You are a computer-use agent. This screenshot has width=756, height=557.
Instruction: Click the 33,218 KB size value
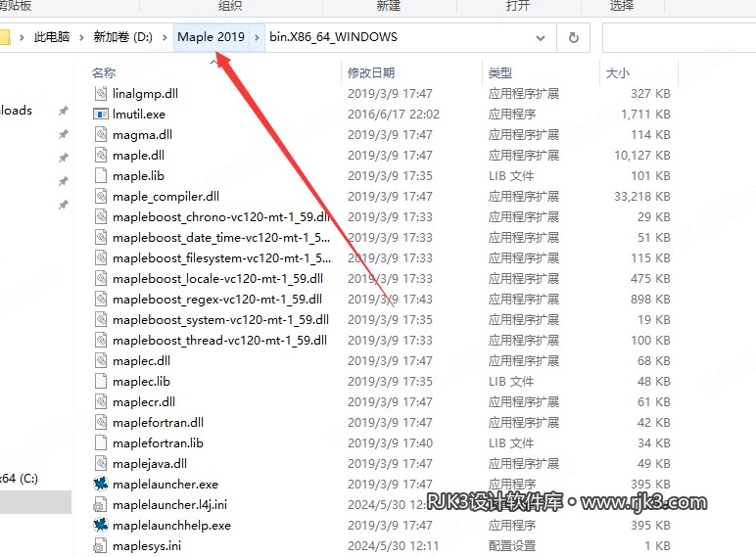642,197
